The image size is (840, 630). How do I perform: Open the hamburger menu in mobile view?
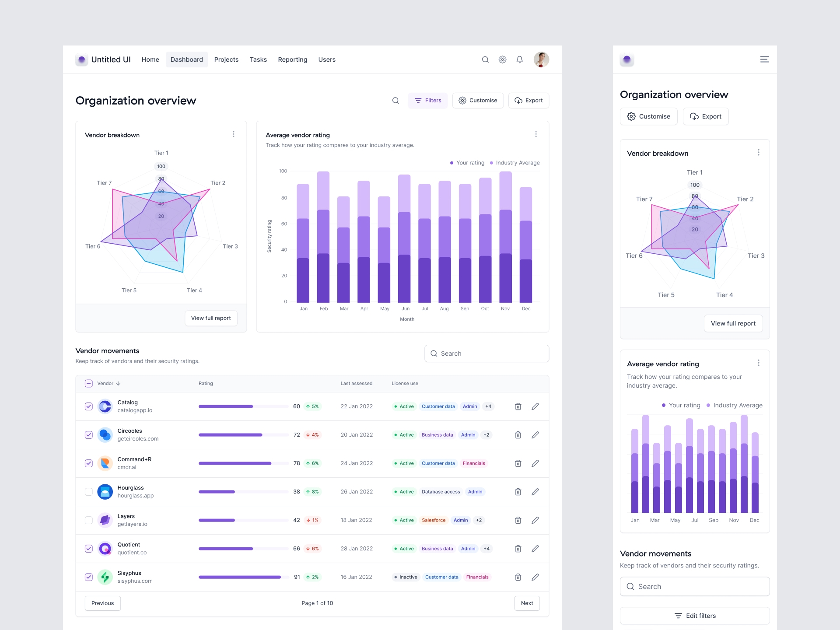(x=764, y=59)
